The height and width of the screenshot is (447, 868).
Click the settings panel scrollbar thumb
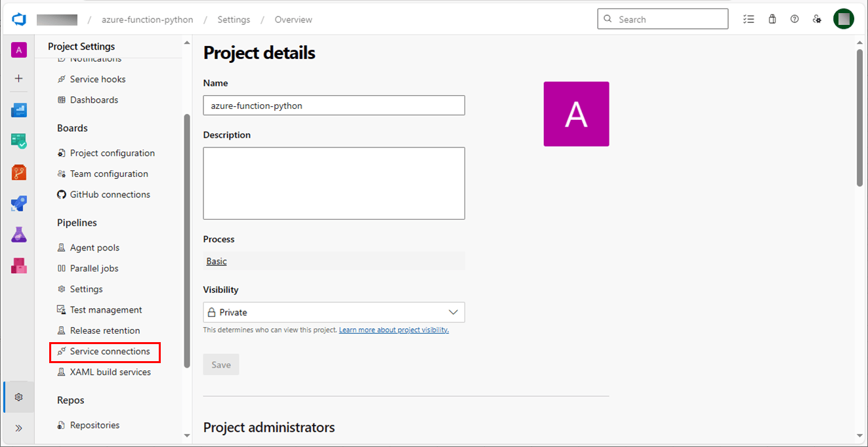tap(187, 241)
